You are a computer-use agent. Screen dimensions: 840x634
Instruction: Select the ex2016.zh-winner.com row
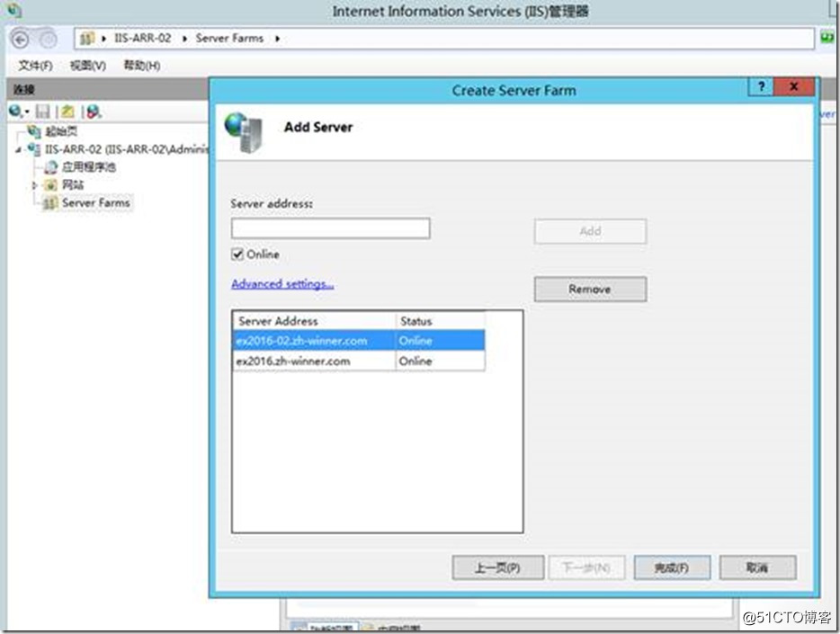click(359, 361)
